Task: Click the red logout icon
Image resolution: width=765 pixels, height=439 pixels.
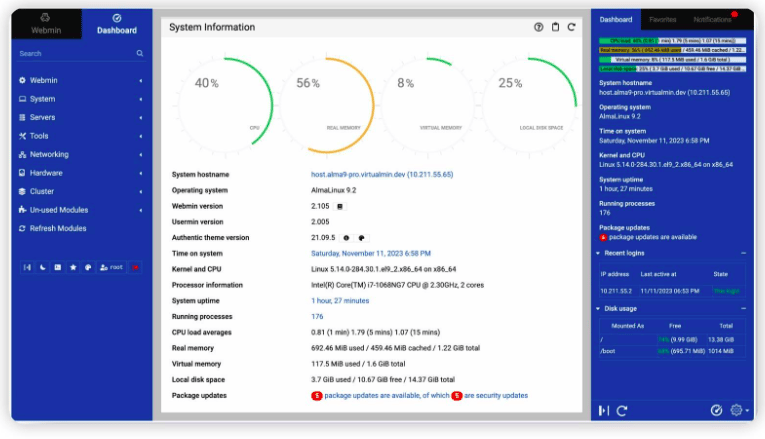Action: click(x=135, y=267)
